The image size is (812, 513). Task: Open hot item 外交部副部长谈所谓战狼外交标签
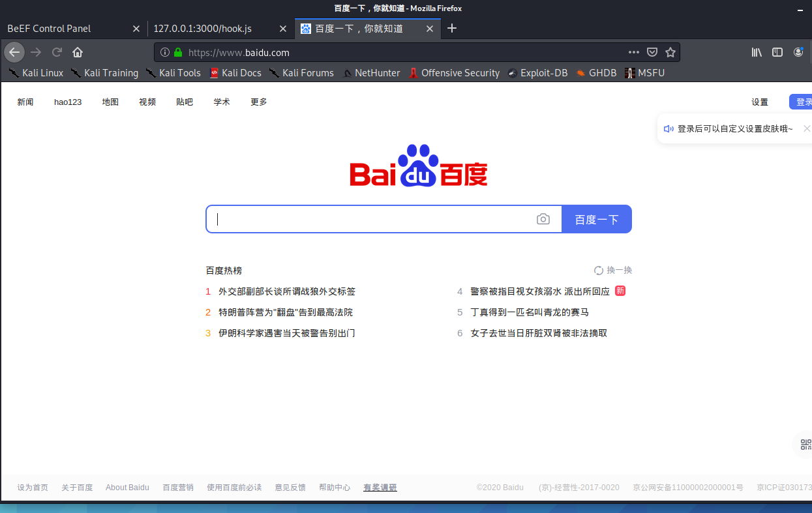point(287,291)
